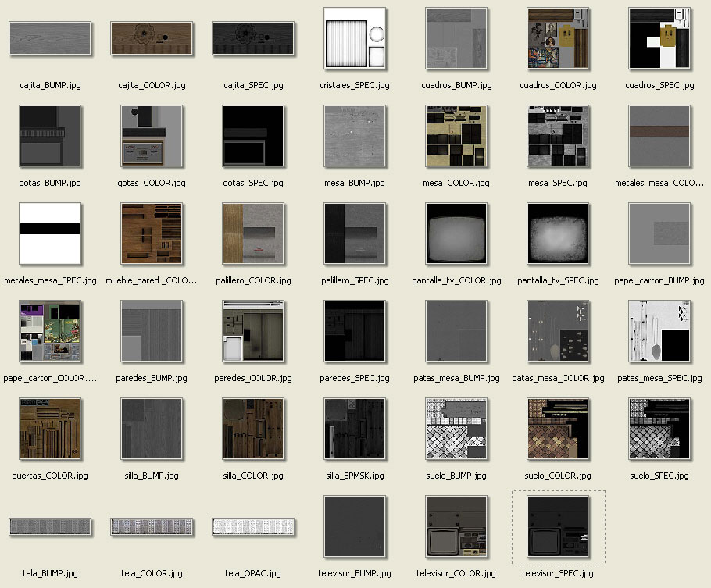Screen dimensions: 711x588
Task: Select the papel_carton_BUMP.jpg thumbnail
Action: pyautogui.click(x=659, y=233)
